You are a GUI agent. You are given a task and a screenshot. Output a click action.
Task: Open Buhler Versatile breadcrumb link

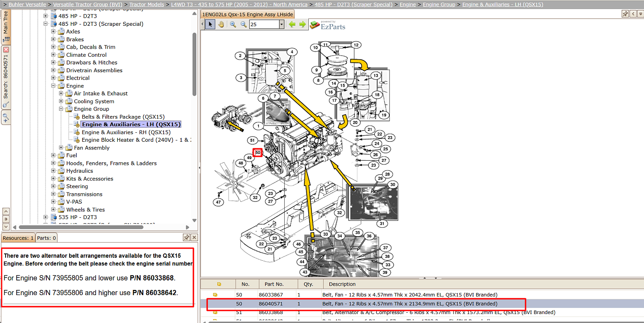tap(27, 4)
